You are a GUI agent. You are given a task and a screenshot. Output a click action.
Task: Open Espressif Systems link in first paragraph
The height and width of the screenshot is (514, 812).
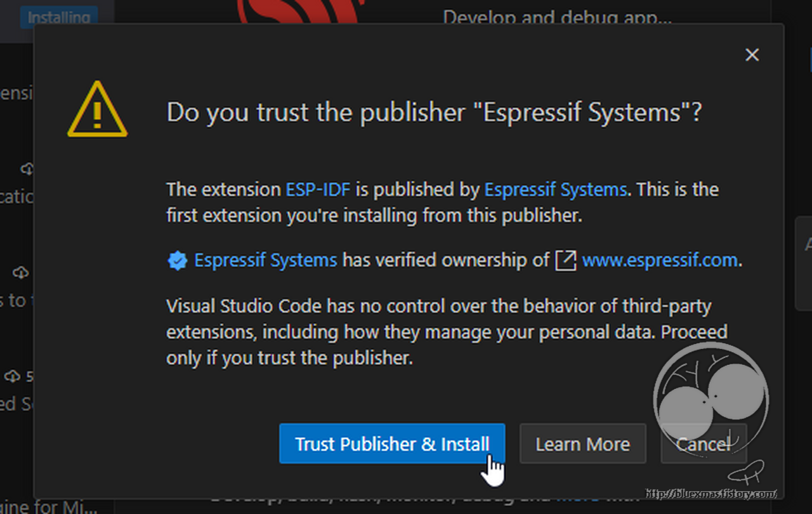click(x=555, y=189)
